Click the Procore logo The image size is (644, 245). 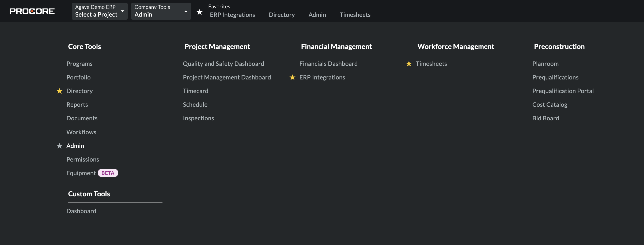pyautogui.click(x=32, y=11)
